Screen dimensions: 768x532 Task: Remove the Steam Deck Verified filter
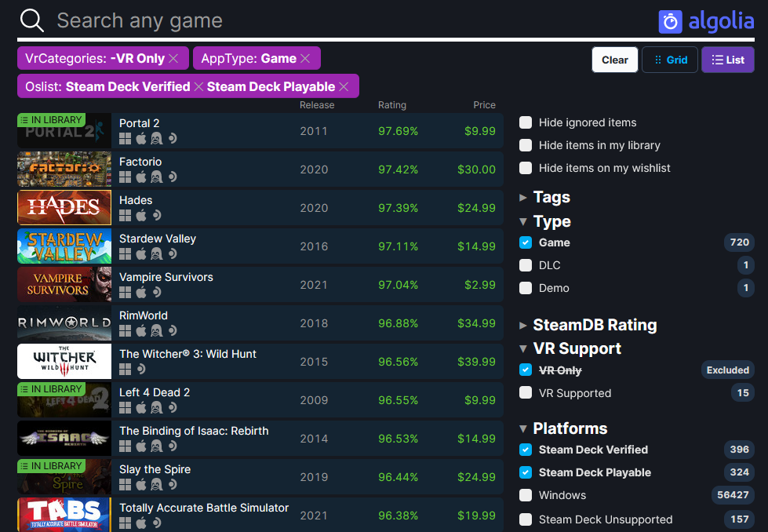pos(198,87)
